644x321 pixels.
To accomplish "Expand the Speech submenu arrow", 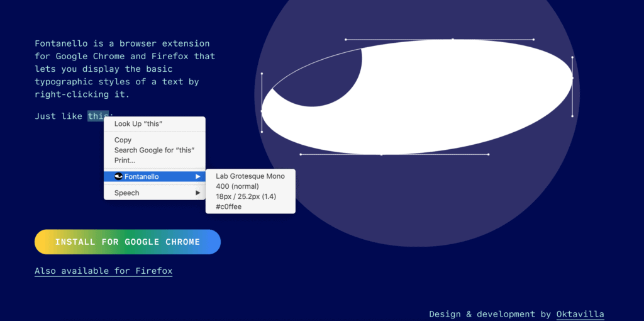I will (x=198, y=193).
